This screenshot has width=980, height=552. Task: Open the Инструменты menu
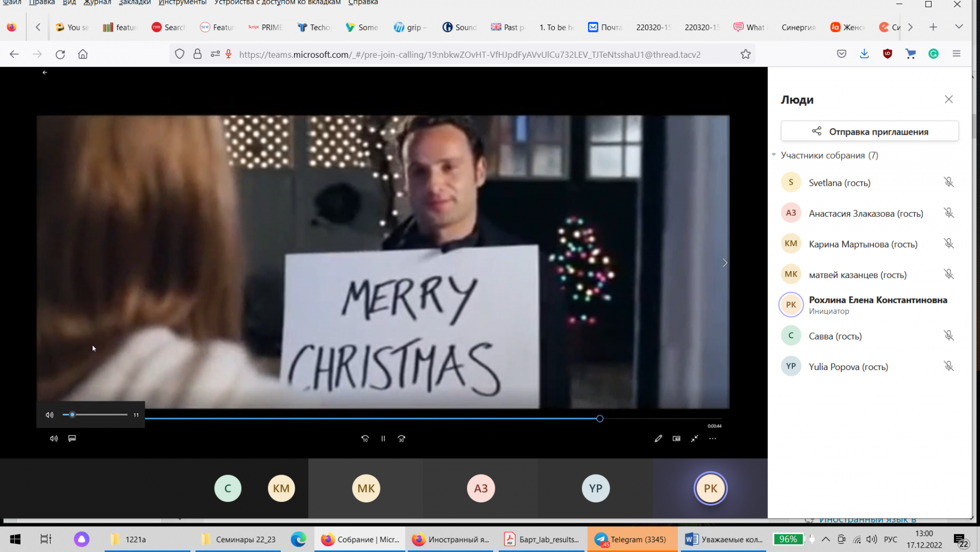click(x=182, y=3)
